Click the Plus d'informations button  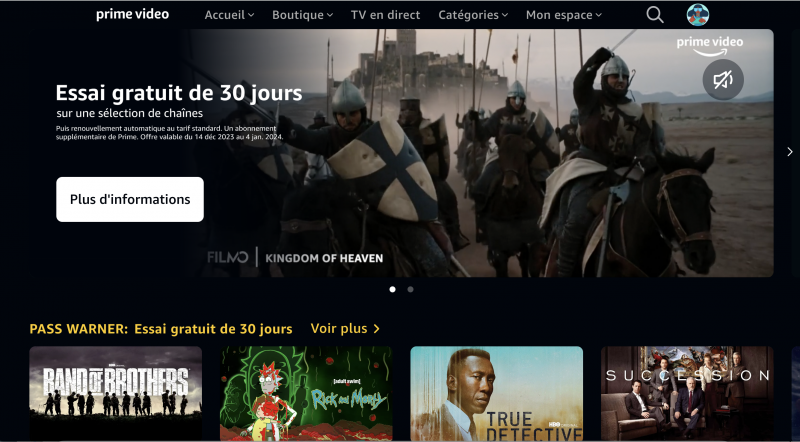[x=130, y=200]
